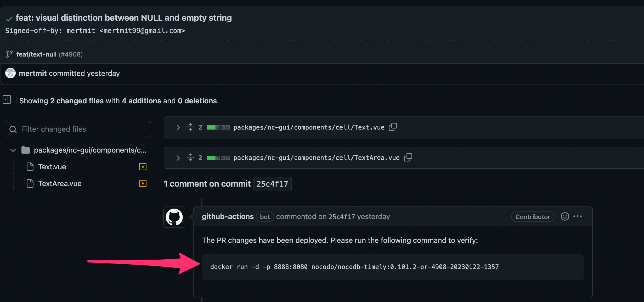The height and width of the screenshot is (302, 644).
Task: Click the magnifier icon in the filter field
Action: (13, 129)
